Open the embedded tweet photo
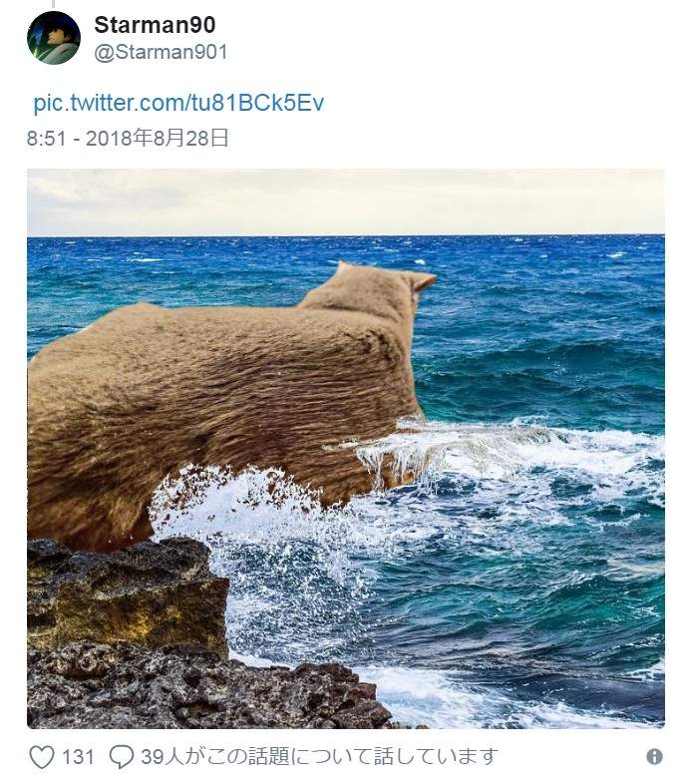694x784 pixels. [345, 448]
